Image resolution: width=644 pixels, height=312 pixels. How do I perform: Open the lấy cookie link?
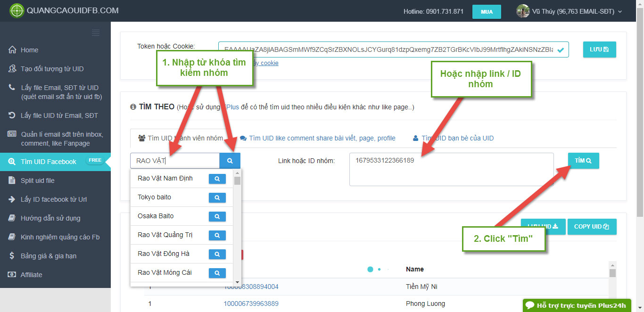[266, 63]
